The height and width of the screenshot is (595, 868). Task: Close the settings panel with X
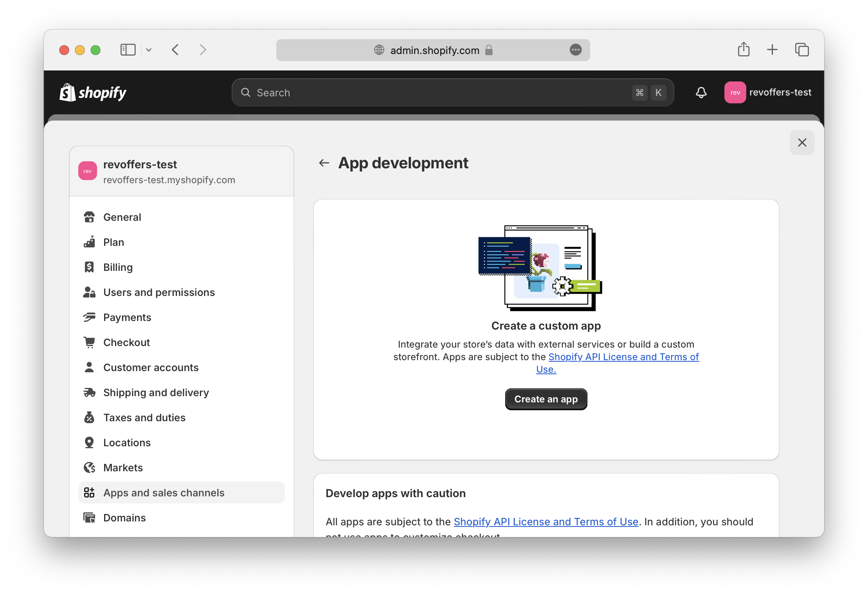point(802,142)
